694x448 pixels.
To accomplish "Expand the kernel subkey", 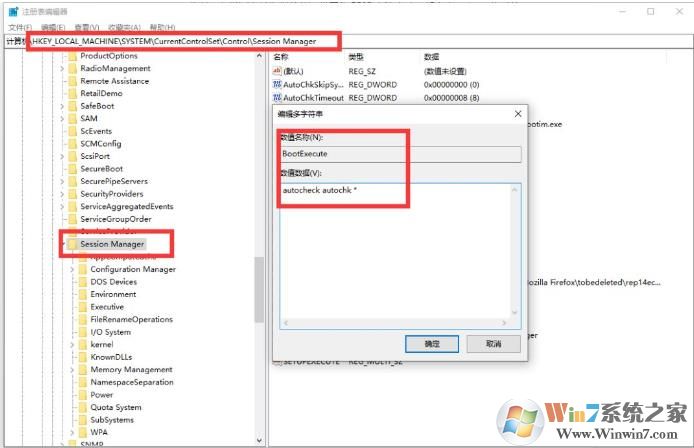I will point(72,344).
